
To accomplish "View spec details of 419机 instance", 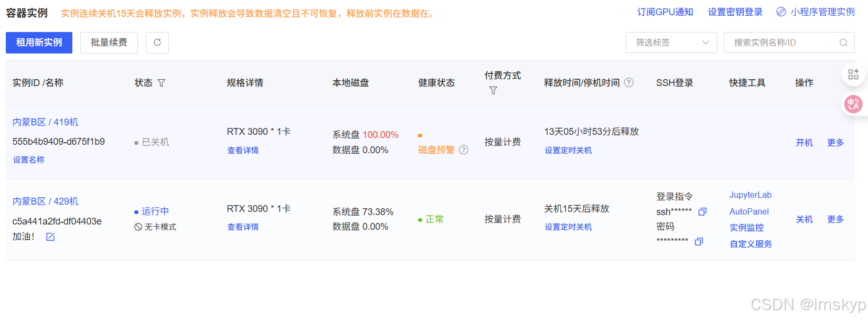I will pos(243,151).
